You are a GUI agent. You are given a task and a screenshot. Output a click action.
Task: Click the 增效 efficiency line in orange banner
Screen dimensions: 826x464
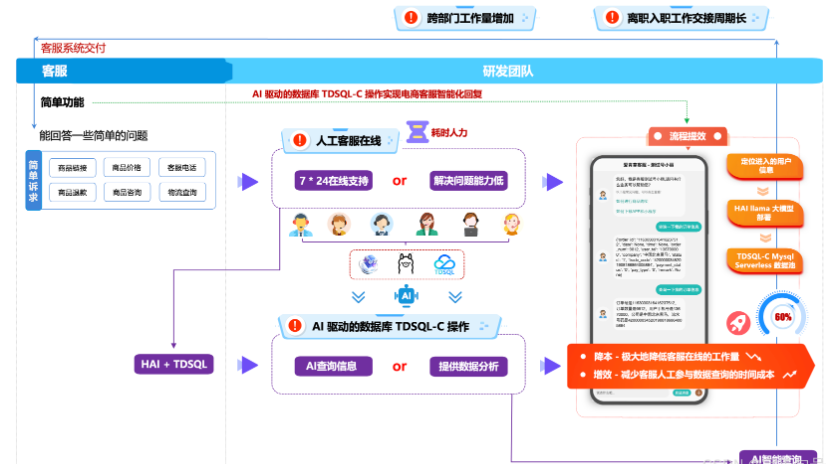point(684,374)
